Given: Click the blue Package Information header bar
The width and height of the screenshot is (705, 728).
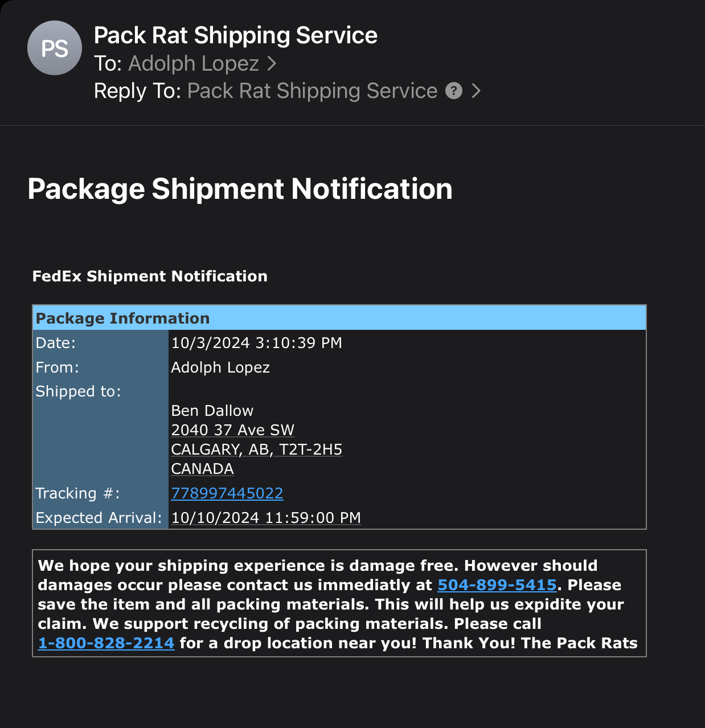Looking at the screenshot, I should pyautogui.click(x=339, y=318).
